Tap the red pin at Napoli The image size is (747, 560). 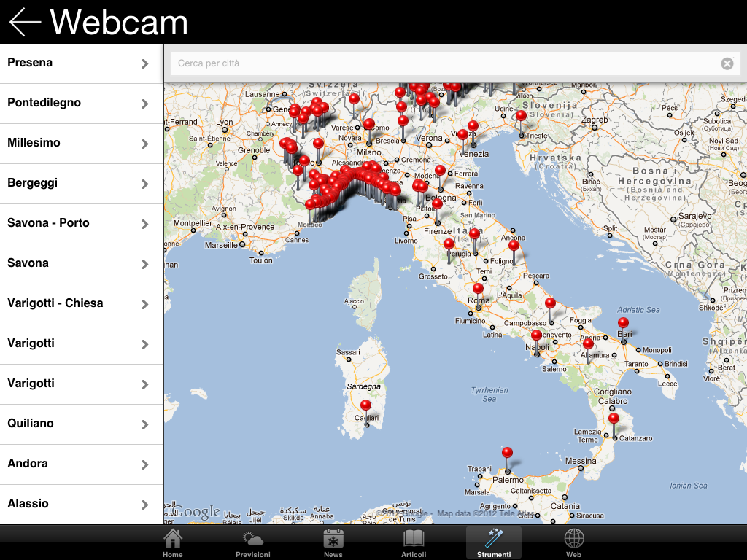(x=536, y=335)
